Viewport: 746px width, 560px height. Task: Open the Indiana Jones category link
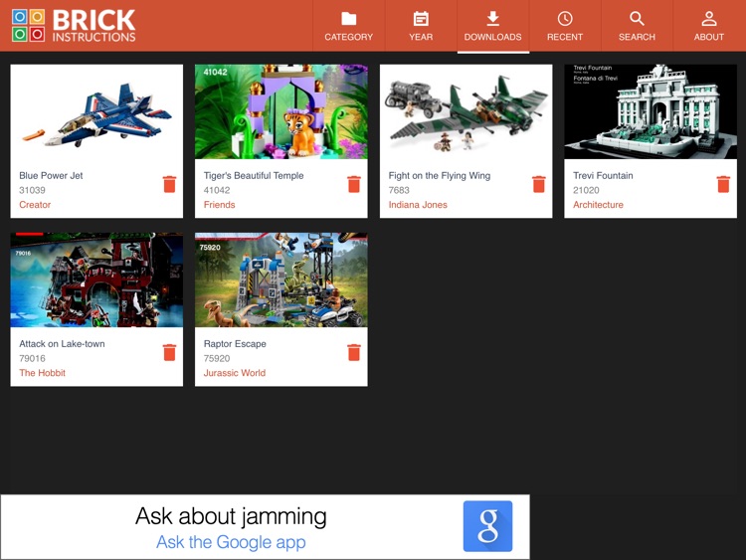418,205
